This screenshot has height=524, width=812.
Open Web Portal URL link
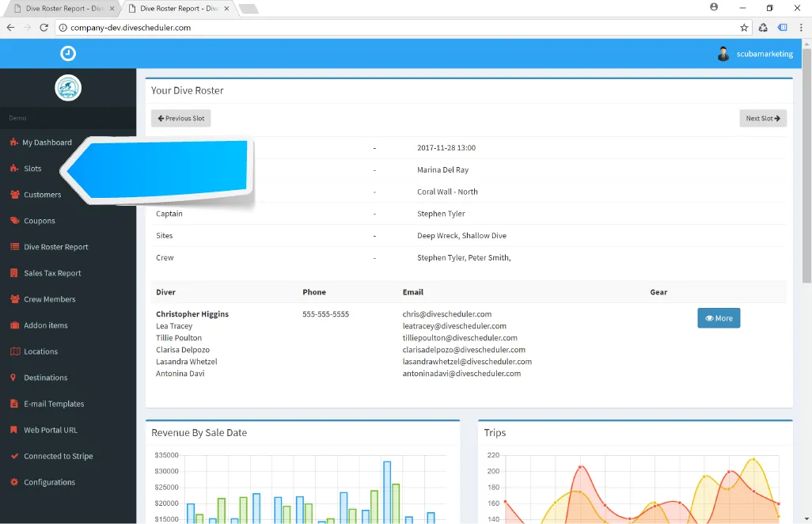coord(51,430)
